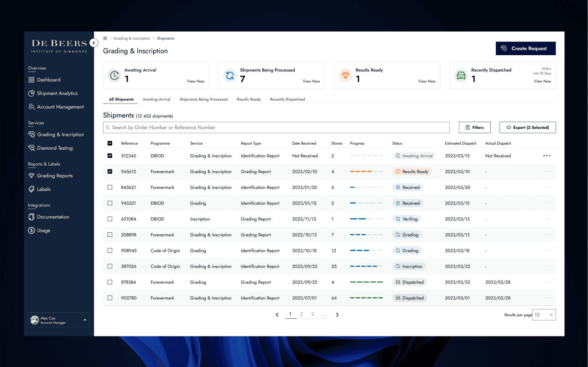Open Results per page dropdown
This screenshot has height=367, width=588.
544,315
